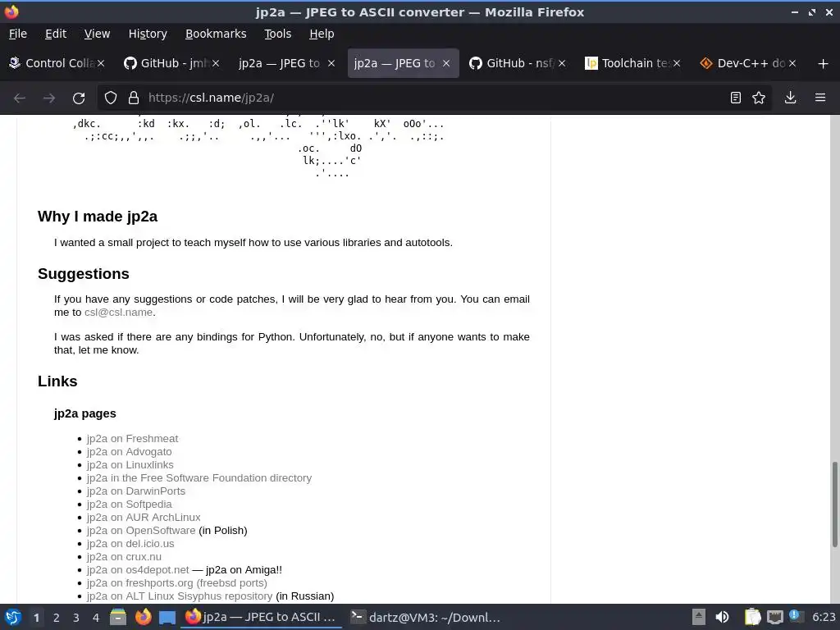
Task: Open the View menu
Action: tap(97, 34)
